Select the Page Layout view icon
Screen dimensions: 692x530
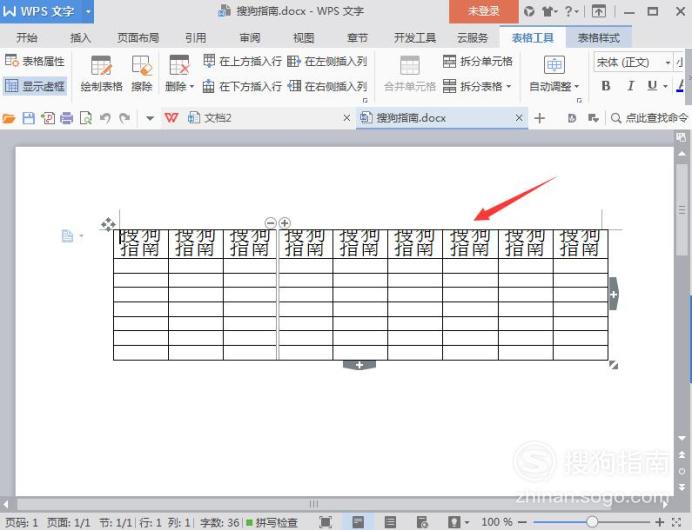358,522
